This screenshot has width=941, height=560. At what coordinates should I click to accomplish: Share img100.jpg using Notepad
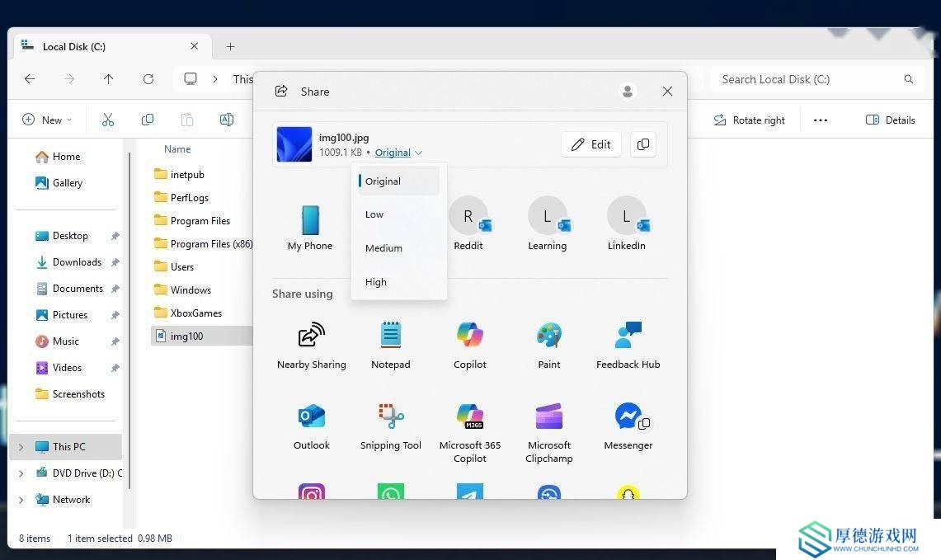[x=390, y=346]
